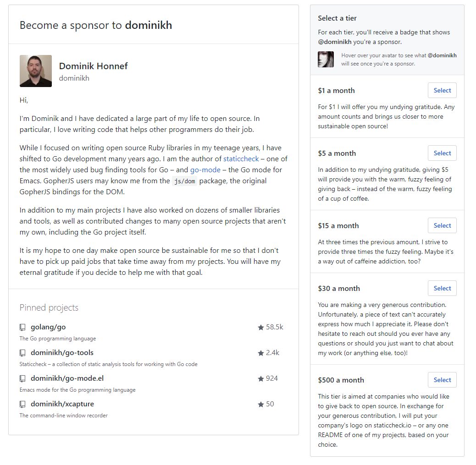Click the star icon showing 50
Image resolution: width=476 pixels, height=465 pixels.
260,405
